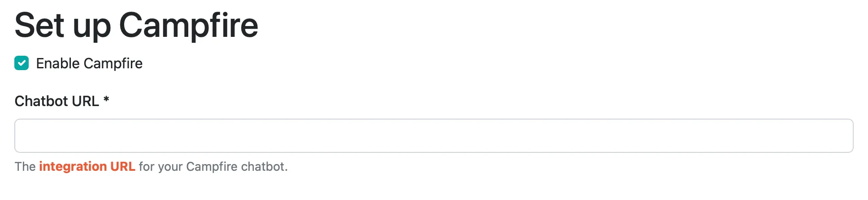Click the bold red link in the hint
This screenshot has height=200, width=868.
pos(87,167)
